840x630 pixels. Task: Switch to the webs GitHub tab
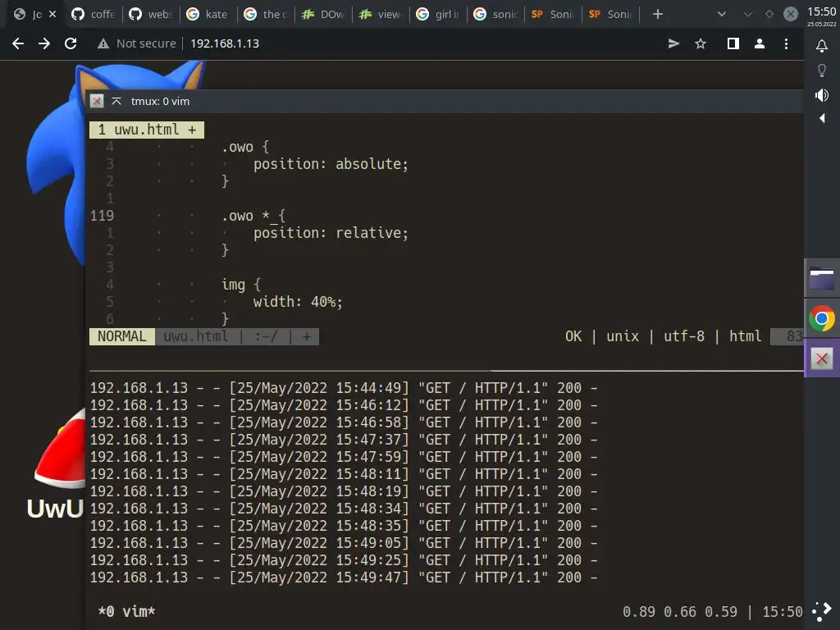pos(151,14)
